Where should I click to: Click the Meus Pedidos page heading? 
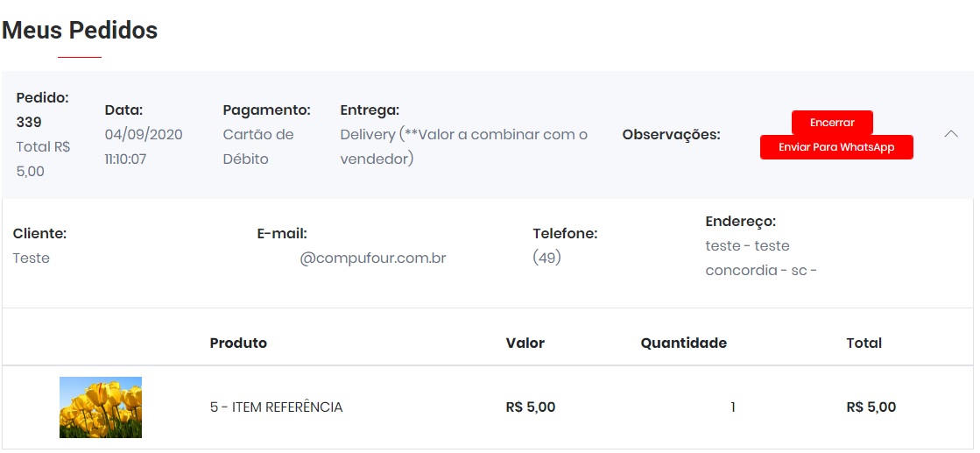click(80, 31)
